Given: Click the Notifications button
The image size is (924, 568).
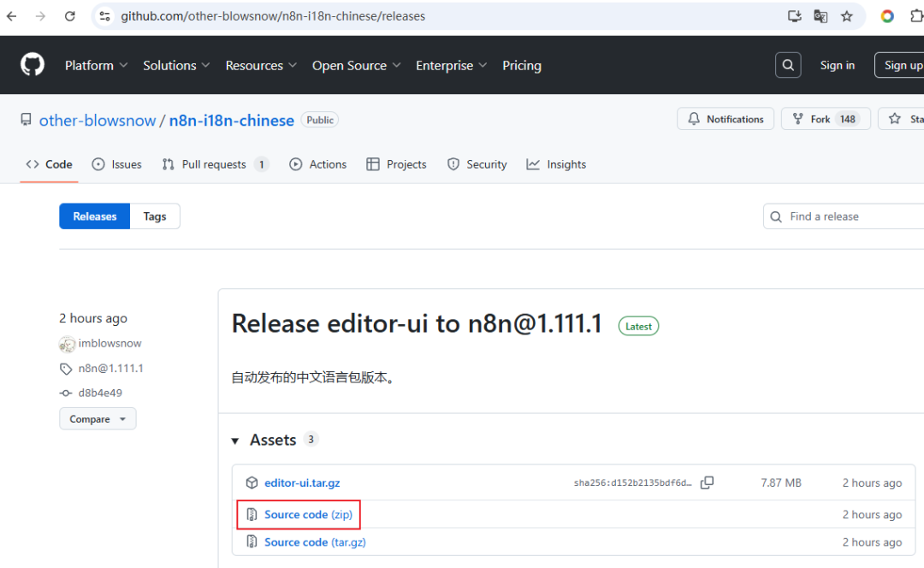Looking at the screenshot, I should pyautogui.click(x=726, y=119).
